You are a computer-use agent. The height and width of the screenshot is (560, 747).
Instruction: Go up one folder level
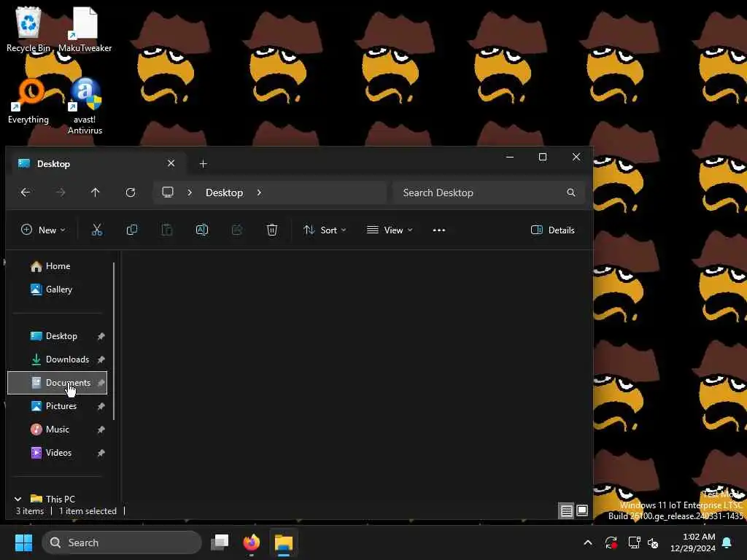(x=96, y=192)
